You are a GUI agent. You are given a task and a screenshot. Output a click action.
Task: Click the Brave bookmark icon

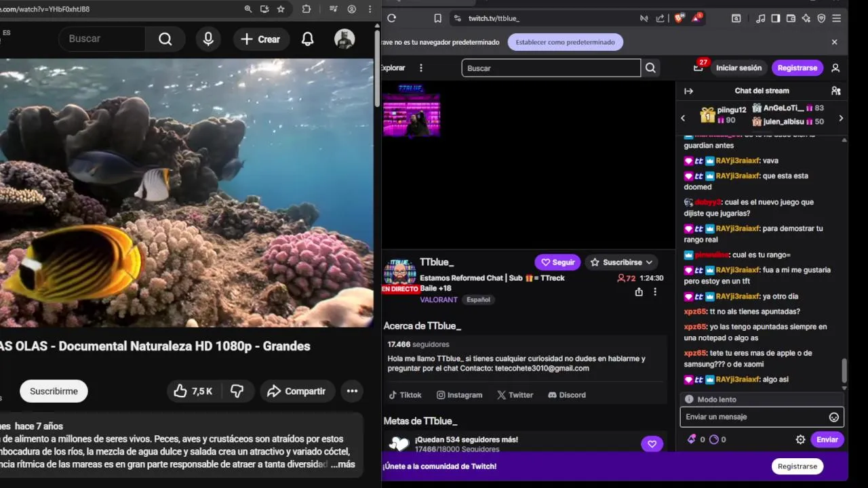click(437, 18)
